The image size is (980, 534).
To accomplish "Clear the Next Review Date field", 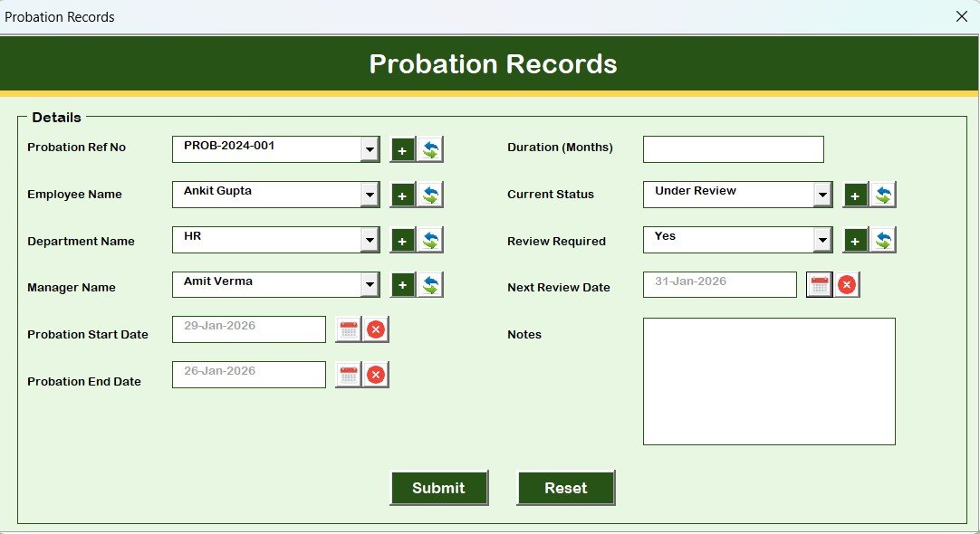I will coord(846,283).
